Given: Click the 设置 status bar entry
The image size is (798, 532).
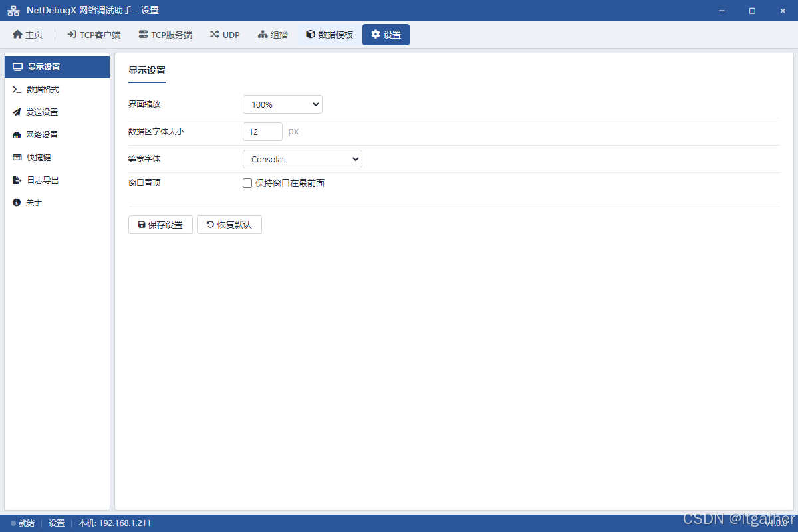Looking at the screenshot, I should pos(57,523).
